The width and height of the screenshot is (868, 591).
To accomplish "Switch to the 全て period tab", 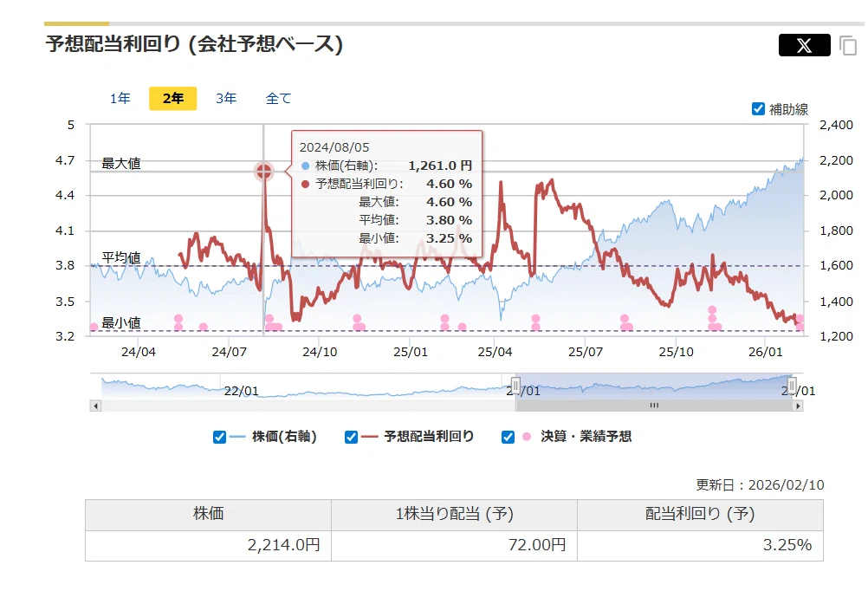I will click(278, 99).
